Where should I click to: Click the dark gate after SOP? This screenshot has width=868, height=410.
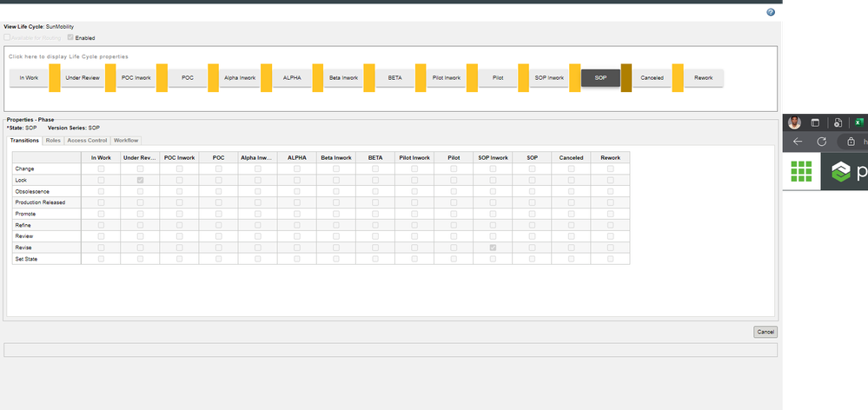(x=626, y=78)
